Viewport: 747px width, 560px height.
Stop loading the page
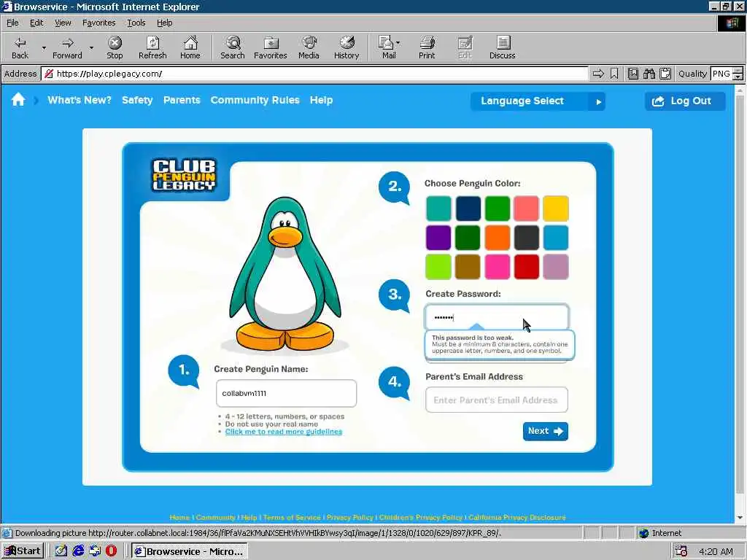(x=115, y=47)
